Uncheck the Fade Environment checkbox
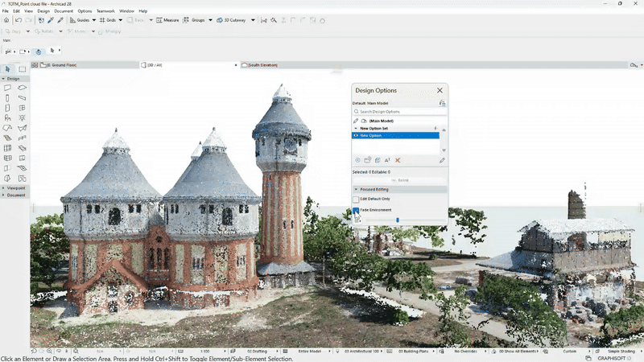 (x=357, y=210)
